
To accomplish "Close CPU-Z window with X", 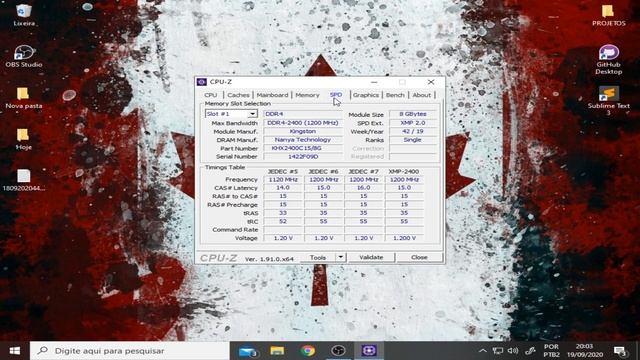I will click(431, 82).
